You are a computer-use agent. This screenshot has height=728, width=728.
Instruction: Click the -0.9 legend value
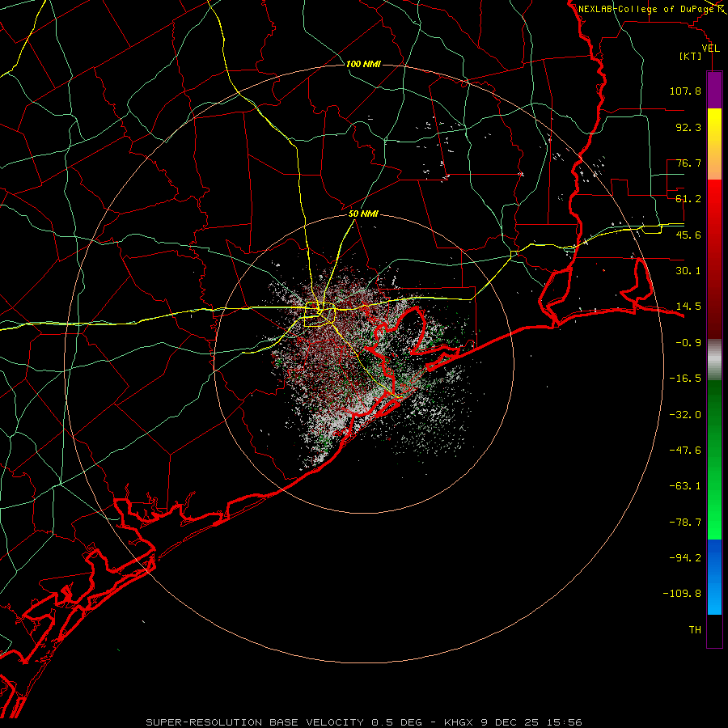(x=688, y=343)
